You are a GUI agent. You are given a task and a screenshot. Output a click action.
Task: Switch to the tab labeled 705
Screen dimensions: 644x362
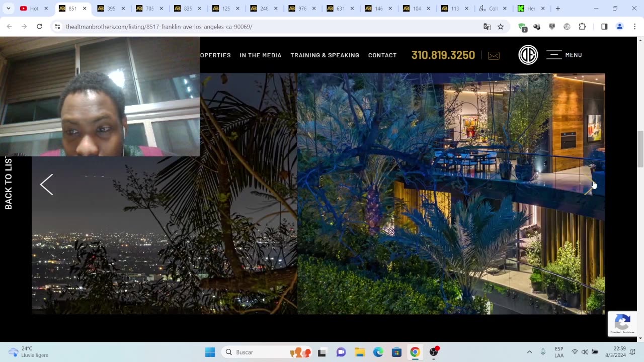145,9
